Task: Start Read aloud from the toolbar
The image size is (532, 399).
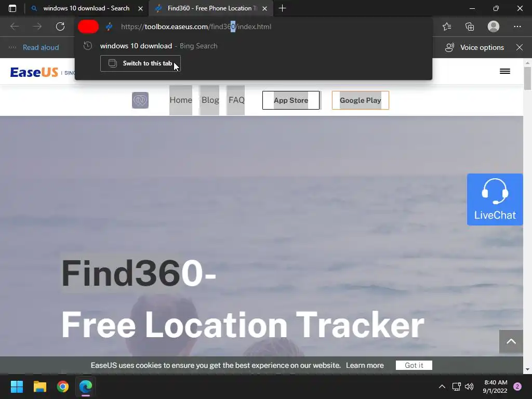Action: [41, 47]
